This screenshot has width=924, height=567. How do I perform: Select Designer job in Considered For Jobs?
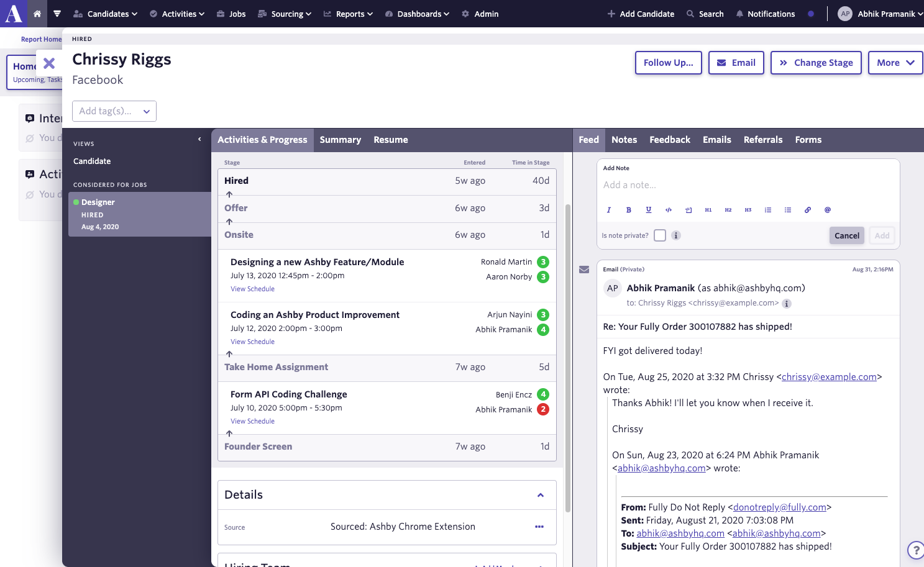click(98, 202)
